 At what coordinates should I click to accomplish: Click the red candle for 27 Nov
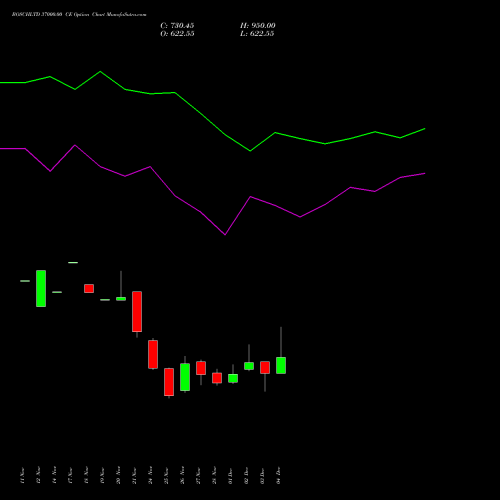tap(201, 368)
